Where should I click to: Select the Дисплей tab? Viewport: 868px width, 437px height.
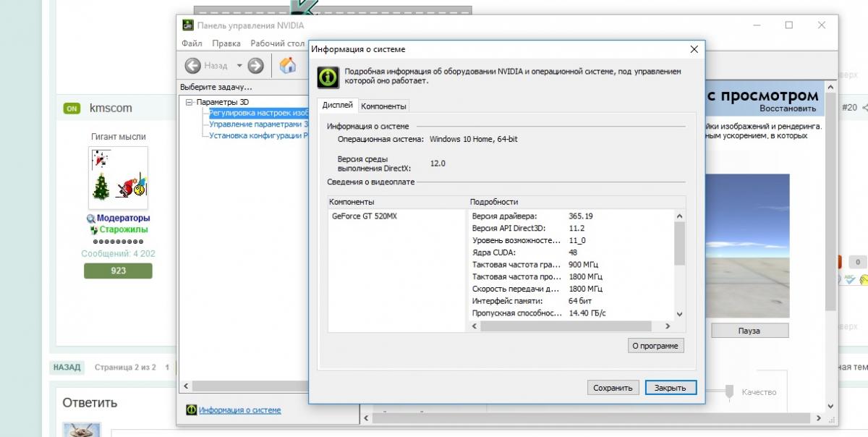click(337, 106)
